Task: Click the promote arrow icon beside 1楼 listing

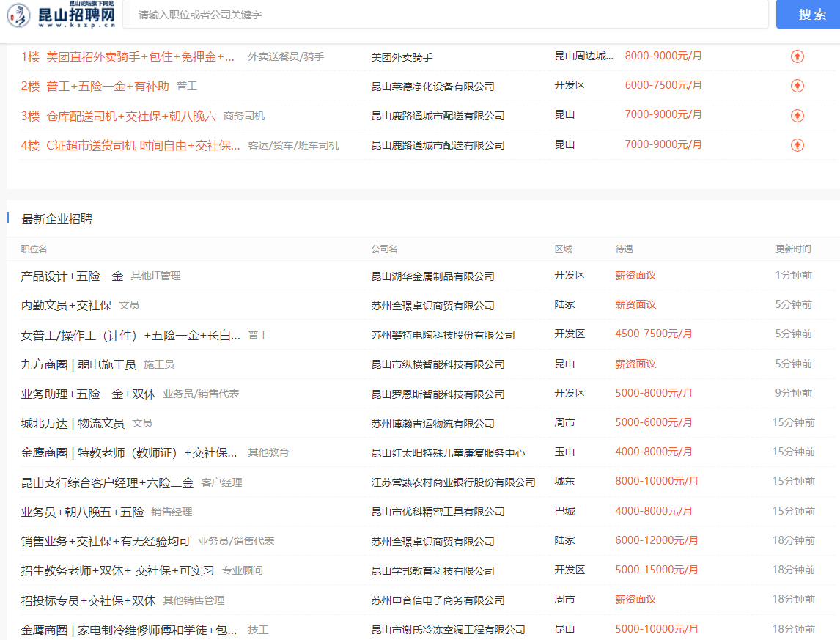Action: (797, 55)
